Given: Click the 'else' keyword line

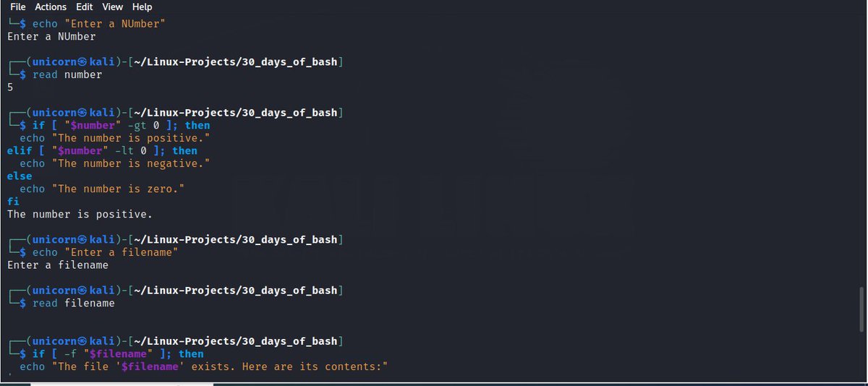Looking at the screenshot, I should click(20, 176).
